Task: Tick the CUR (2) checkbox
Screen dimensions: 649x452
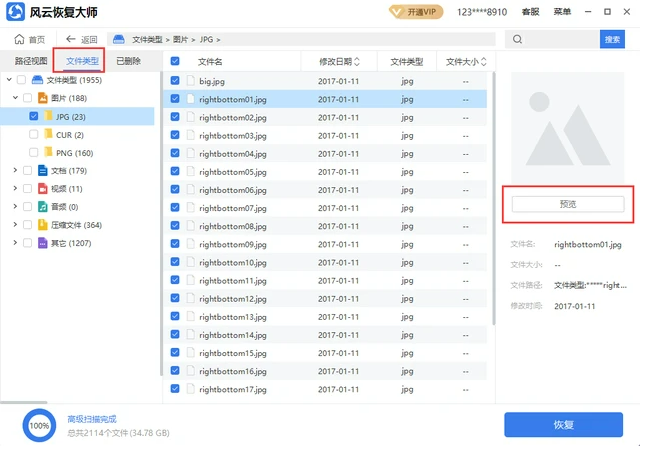Action: (x=34, y=134)
